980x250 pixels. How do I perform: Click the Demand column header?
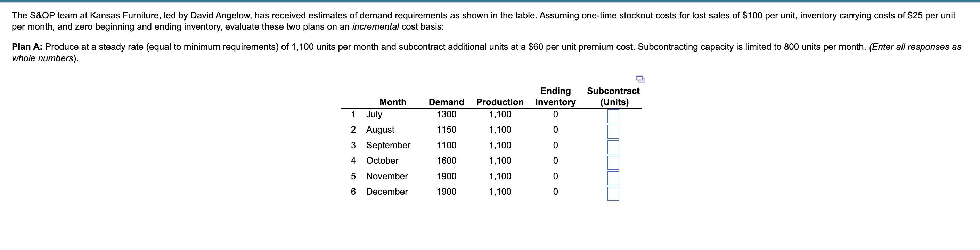(447, 102)
